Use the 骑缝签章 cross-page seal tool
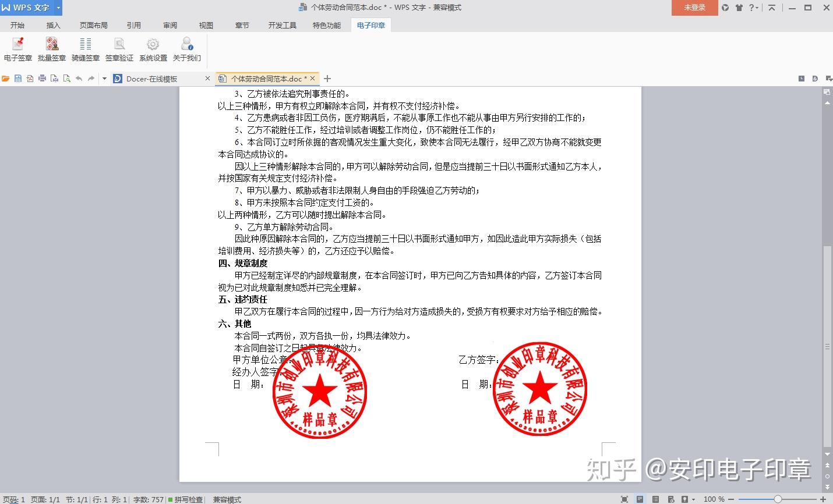 (85, 48)
